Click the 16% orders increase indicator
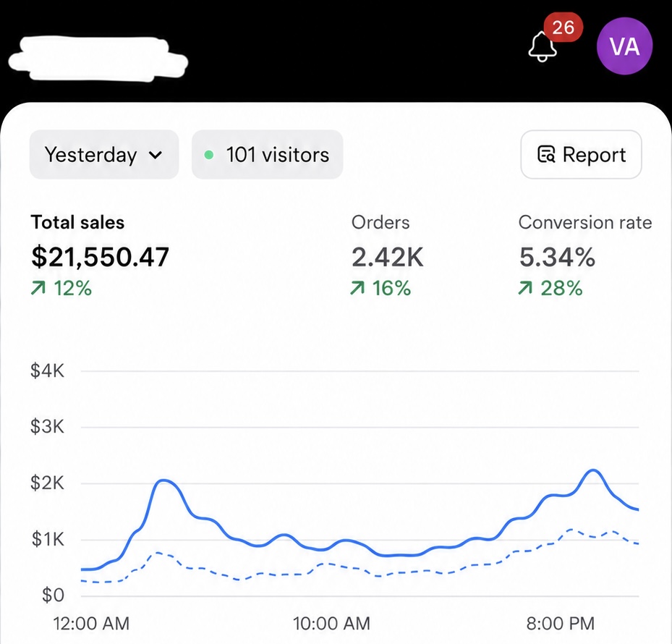672x644 pixels. tap(380, 288)
